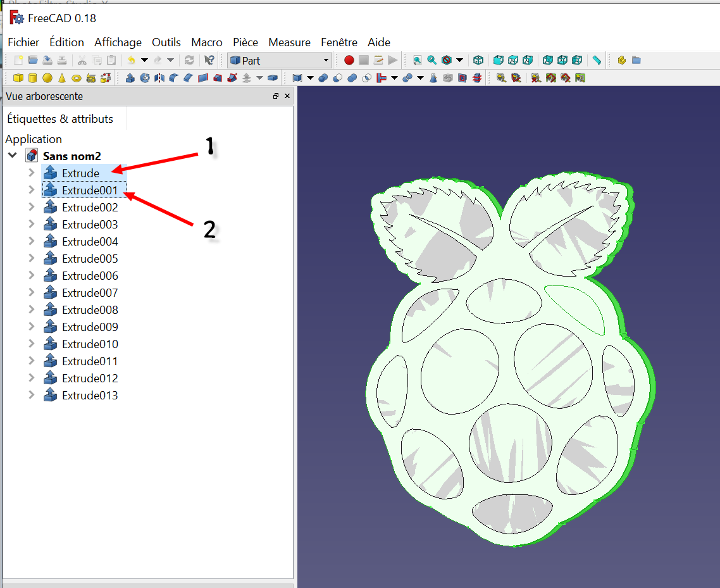Insert a sphere primitive
The width and height of the screenshot is (720, 588).
(x=47, y=78)
